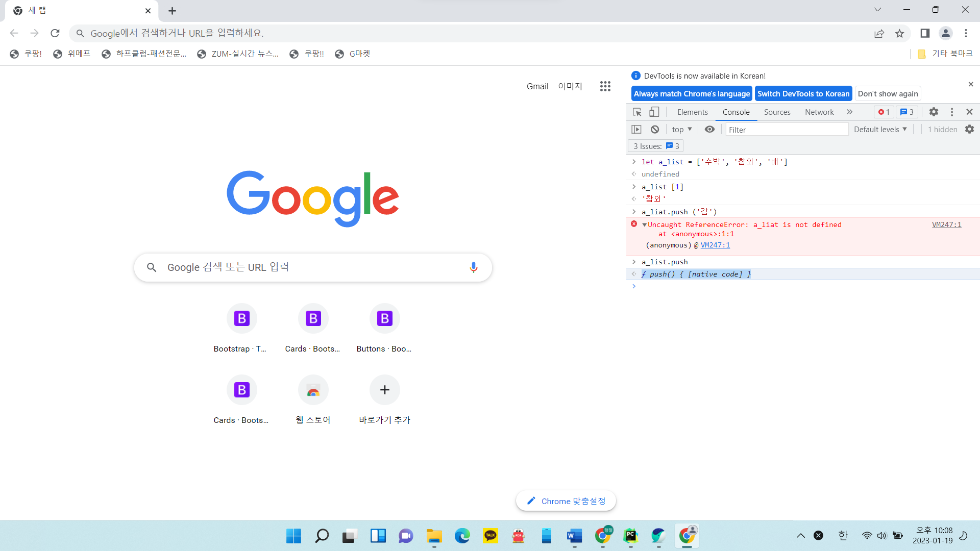Open the G마켓 bookmark
Screen dimensions: 980x551
pos(353,54)
